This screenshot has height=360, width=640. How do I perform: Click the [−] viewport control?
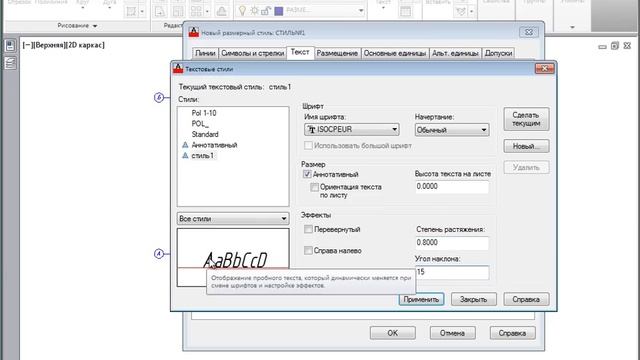coord(28,45)
